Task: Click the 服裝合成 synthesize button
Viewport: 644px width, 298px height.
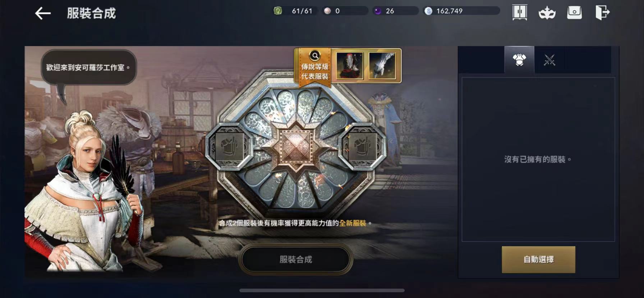Action: 295,259
